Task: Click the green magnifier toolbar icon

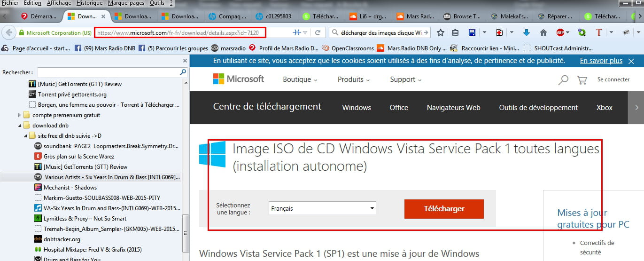Action: point(582,33)
